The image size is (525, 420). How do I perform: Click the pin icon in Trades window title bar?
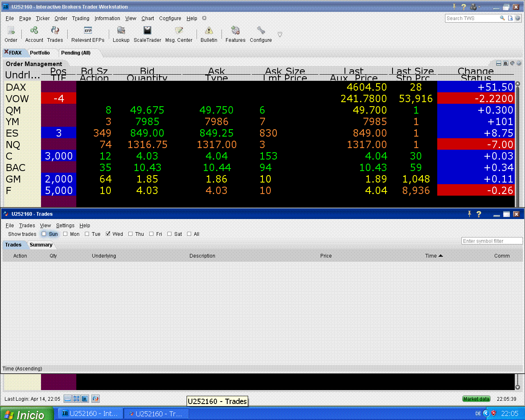tap(470, 214)
